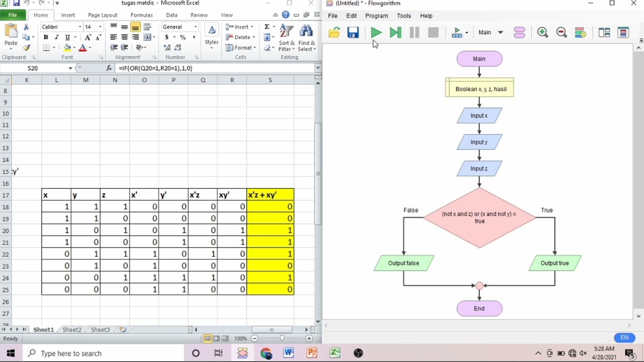Zoom in on the flowchart

point(542,33)
